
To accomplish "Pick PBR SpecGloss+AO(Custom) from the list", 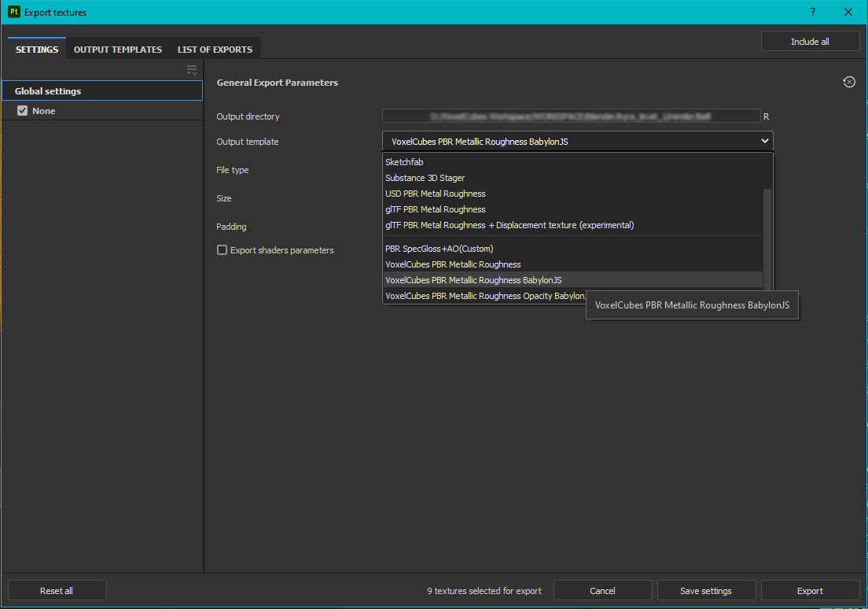I will tap(439, 248).
